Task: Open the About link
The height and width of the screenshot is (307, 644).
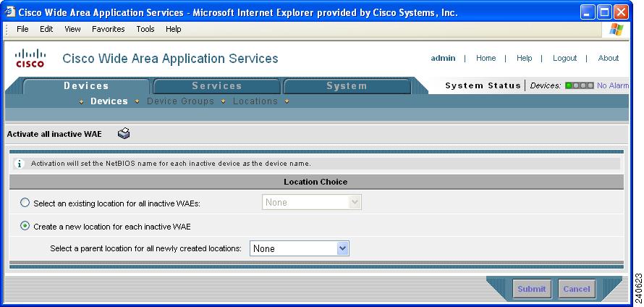Action: coord(609,58)
